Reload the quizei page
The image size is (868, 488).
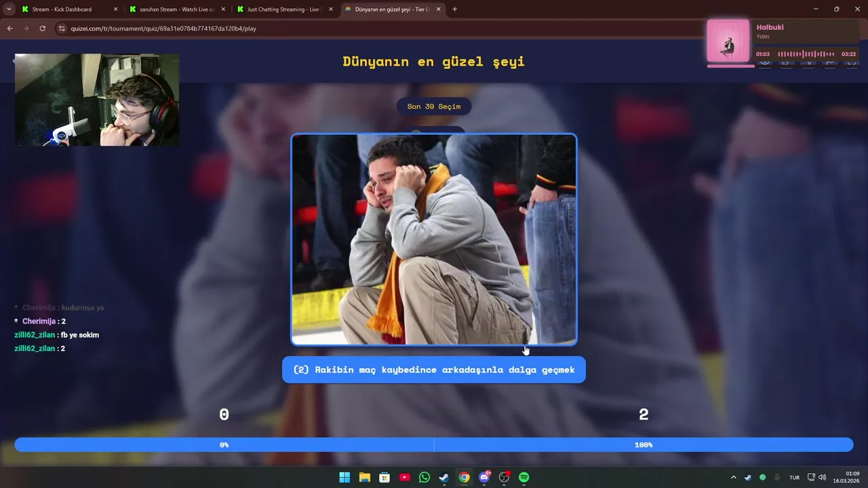pos(42,28)
